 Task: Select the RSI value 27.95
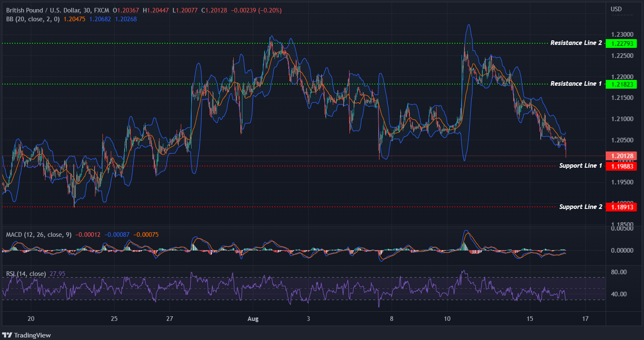(x=57, y=274)
